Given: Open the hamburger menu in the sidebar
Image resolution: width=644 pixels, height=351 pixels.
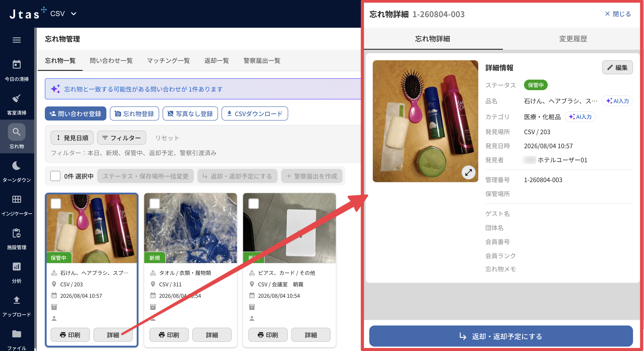Looking at the screenshot, I should [x=17, y=40].
